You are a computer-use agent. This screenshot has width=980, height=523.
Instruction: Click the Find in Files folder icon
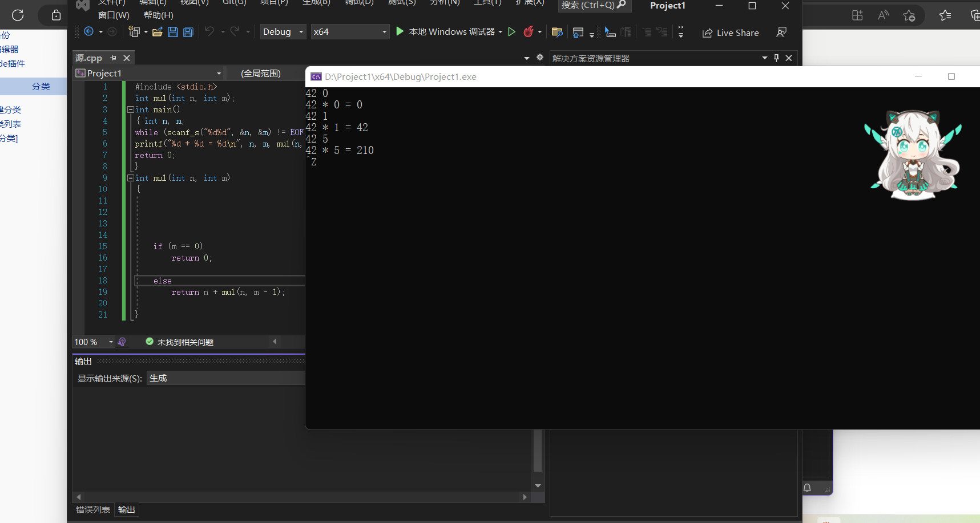[x=558, y=33]
